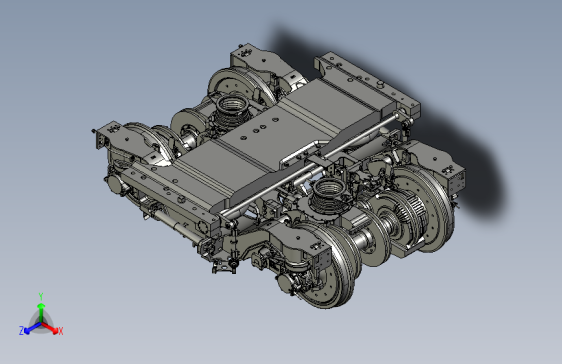Screen dimensions: 562x364
Task: Click the green Y axis arrow
Action: 41,312
